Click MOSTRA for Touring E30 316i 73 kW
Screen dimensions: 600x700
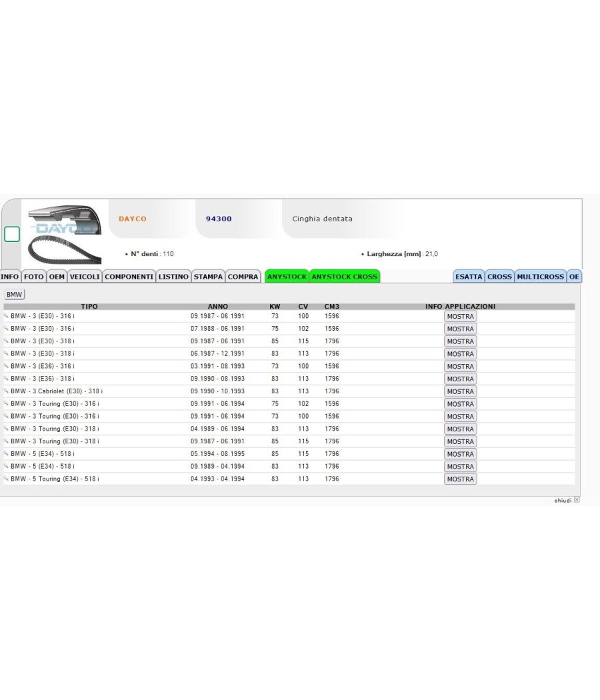pyautogui.click(x=460, y=417)
